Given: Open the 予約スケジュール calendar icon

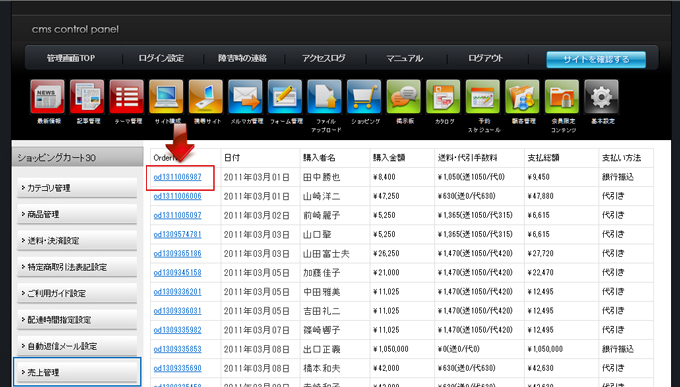Looking at the screenshot, I should point(483,96).
